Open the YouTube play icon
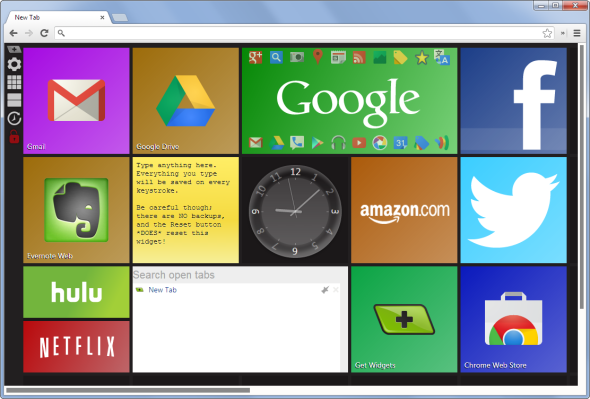 (x=359, y=143)
